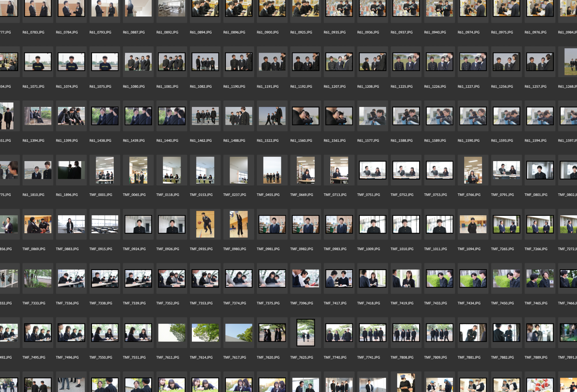Select thumbnail TMF_0980.JPG
577x392 pixels.
point(239,224)
